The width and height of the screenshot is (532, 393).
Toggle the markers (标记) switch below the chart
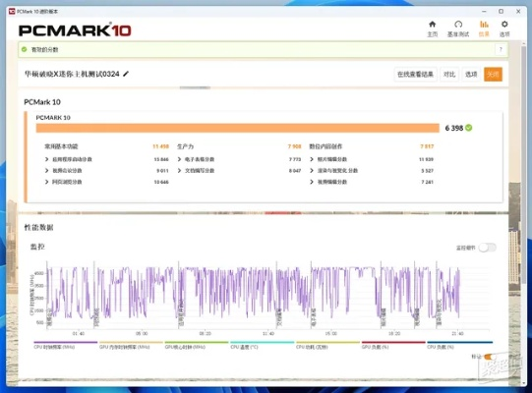(489, 357)
